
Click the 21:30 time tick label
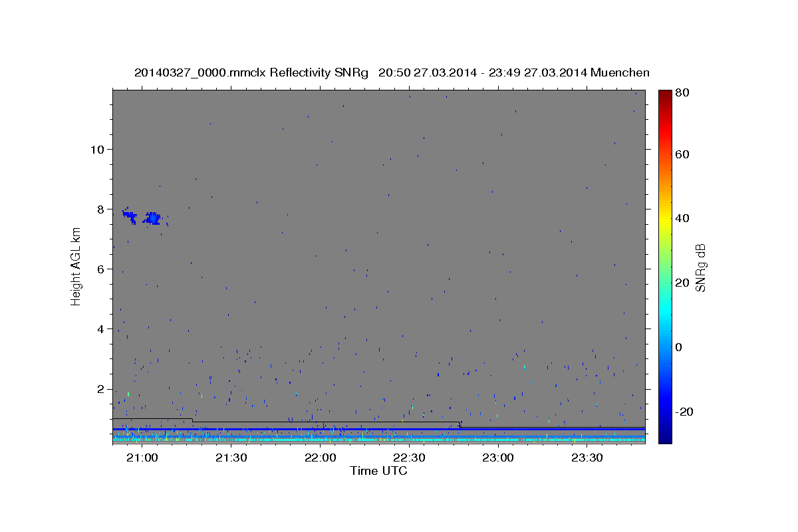click(231, 458)
